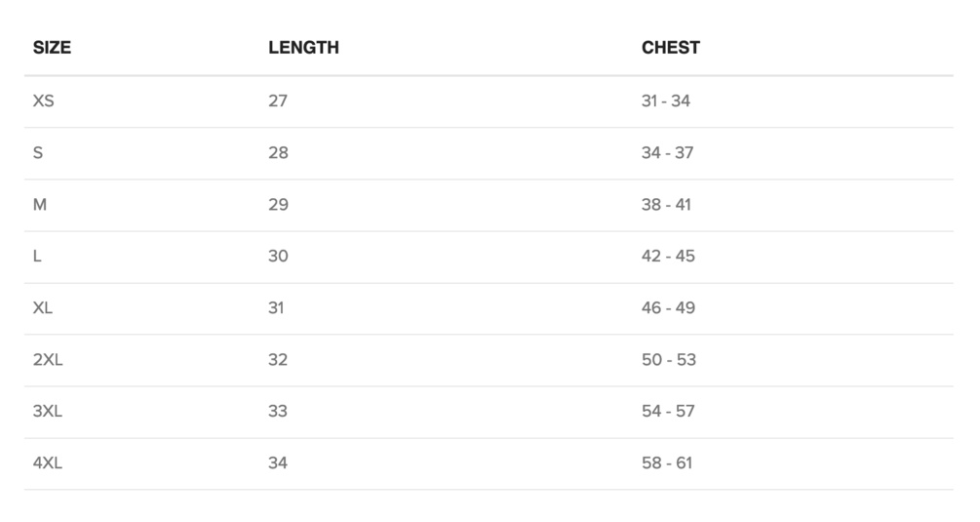Click chest range 42 - 45

coord(668,256)
